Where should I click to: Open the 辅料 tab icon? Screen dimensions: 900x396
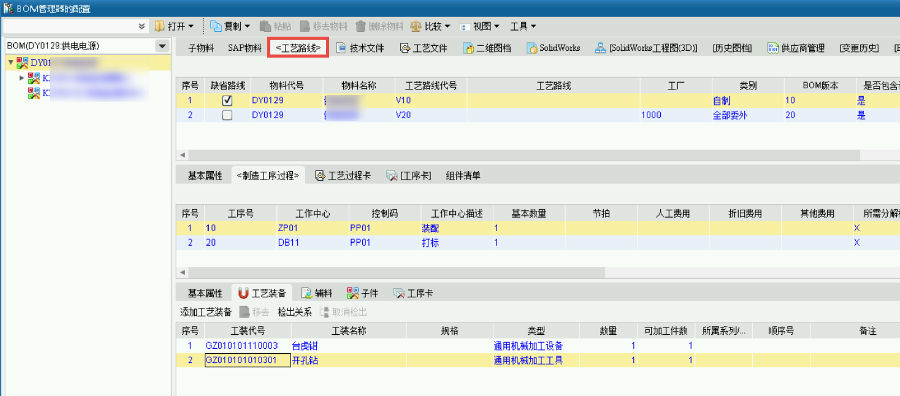pyautogui.click(x=307, y=293)
